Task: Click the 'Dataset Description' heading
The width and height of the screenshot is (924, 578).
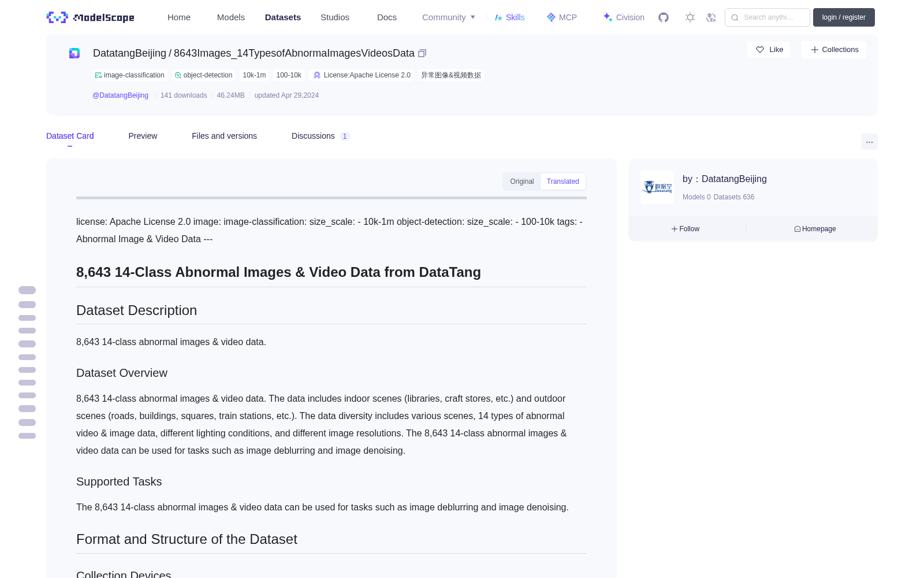Action: (x=137, y=310)
